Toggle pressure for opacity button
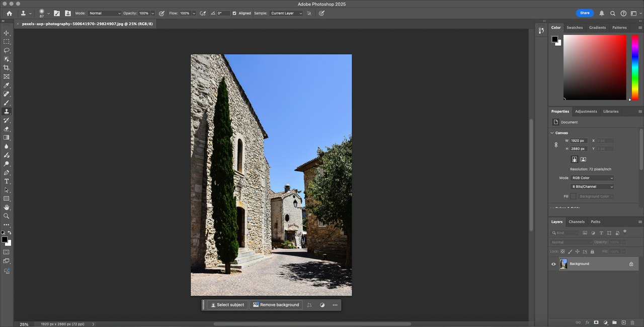Image resolution: width=644 pixels, height=327 pixels. [162, 13]
